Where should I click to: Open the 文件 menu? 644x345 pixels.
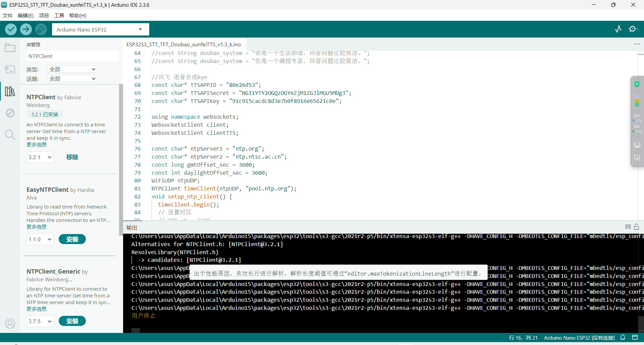coord(7,16)
